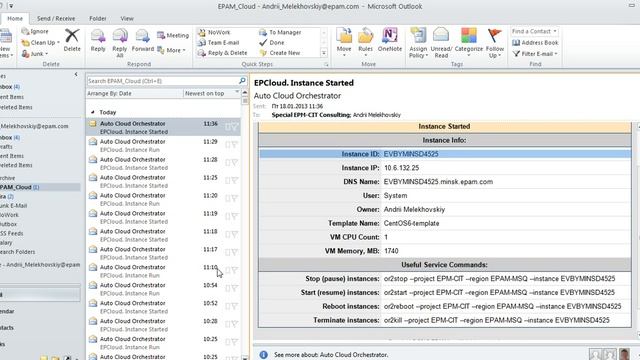Image resolution: width=640 pixels, height=360 pixels.
Task: Click the 11:29 message category box
Action: click(228, 145)
